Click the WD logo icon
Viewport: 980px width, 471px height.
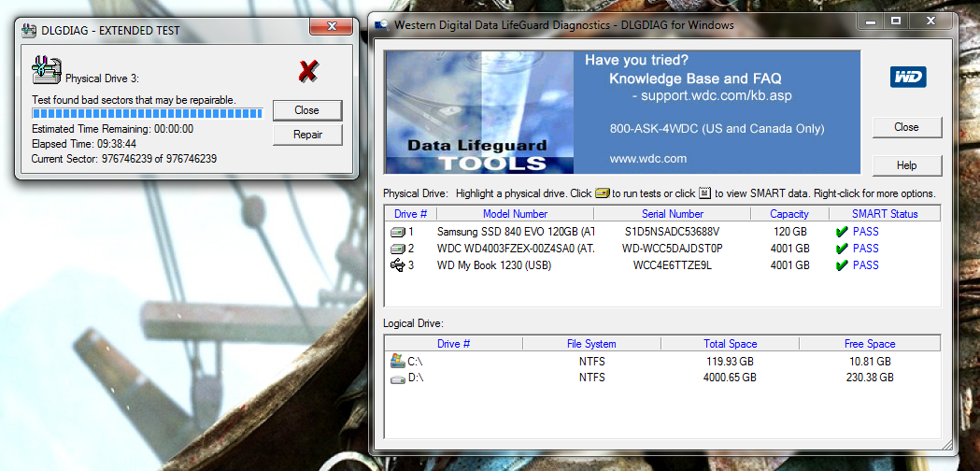908,78
